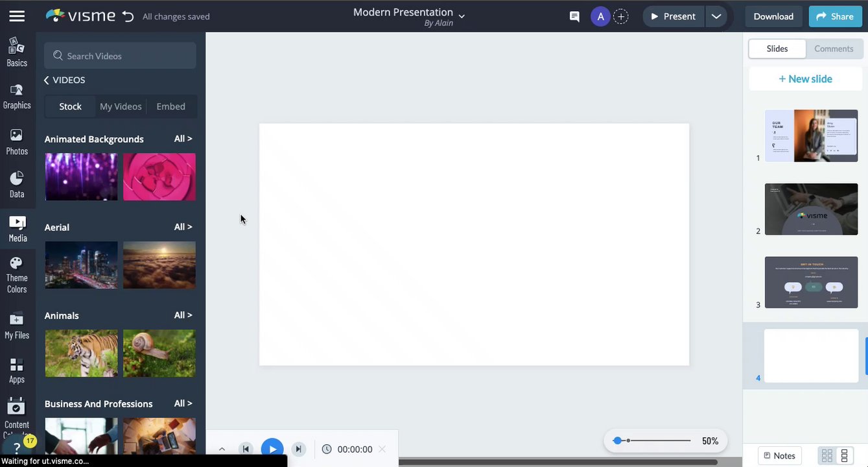Open the Theme Colors panel
This screenshot has height=467, width=868.
[x=17, y=275]
